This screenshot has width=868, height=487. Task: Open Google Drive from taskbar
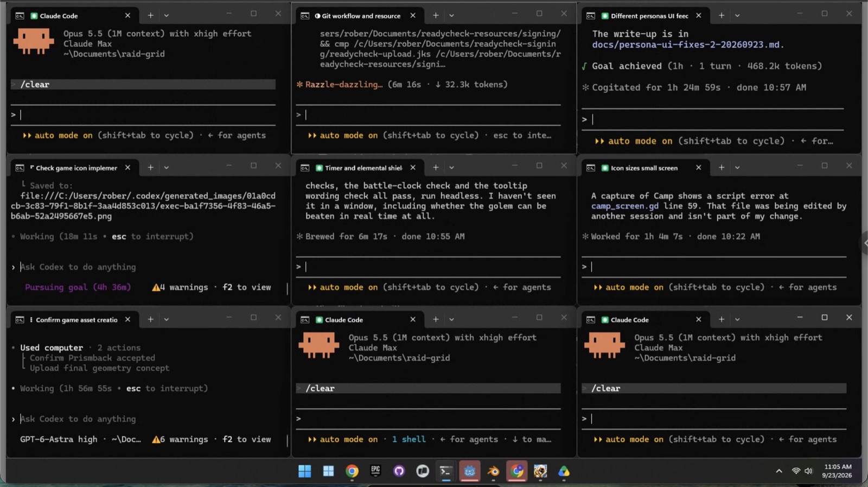564,471
